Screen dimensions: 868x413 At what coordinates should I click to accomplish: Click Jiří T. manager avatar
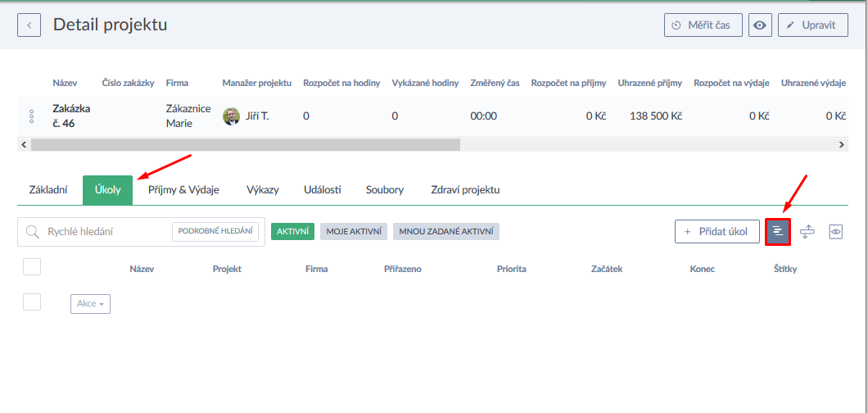click(232, 116)
